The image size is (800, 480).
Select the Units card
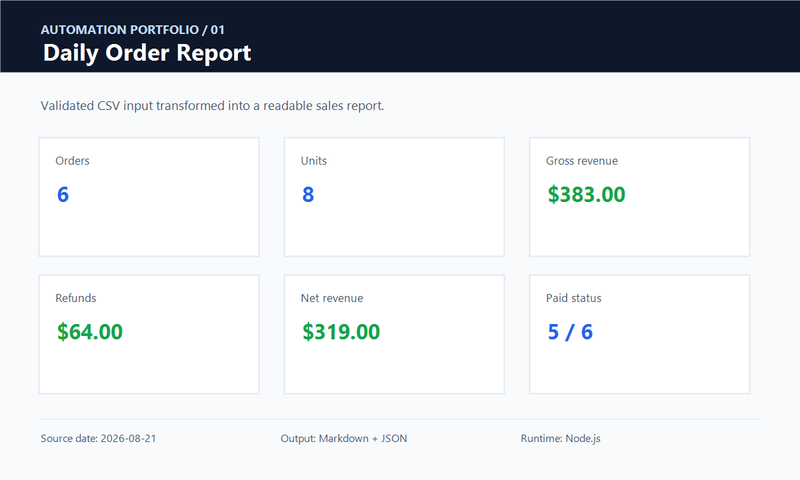(394, 197)
